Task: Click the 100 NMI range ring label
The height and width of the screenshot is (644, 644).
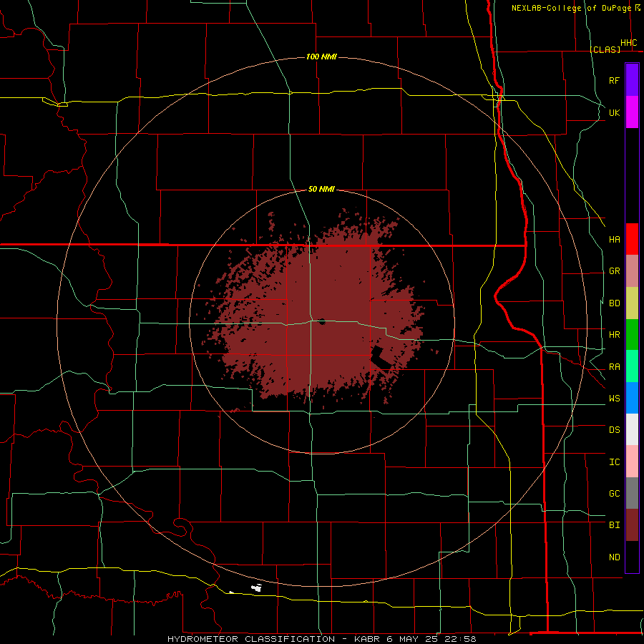Action: (x=321, y=57)
